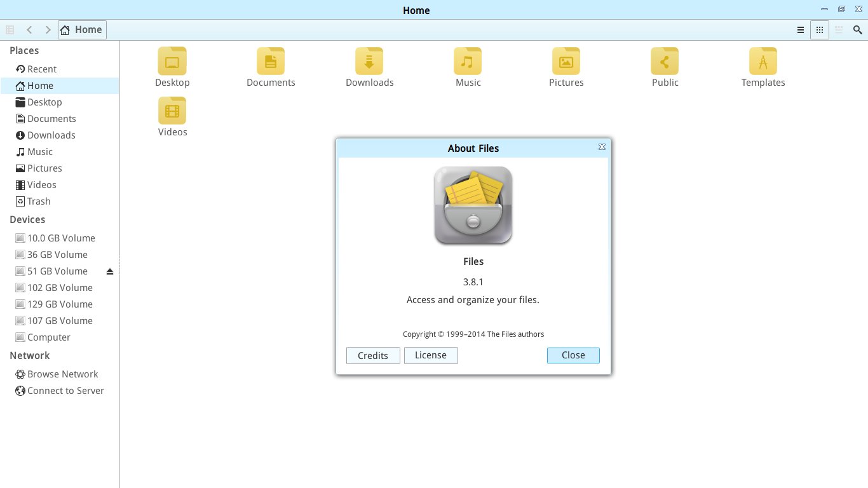Go to Recent in Places sidebar

click(x=41, y=69)
